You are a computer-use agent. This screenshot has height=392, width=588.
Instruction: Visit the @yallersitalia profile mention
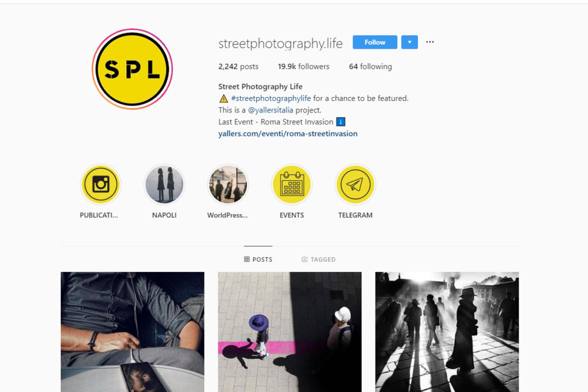click(270, 110)
